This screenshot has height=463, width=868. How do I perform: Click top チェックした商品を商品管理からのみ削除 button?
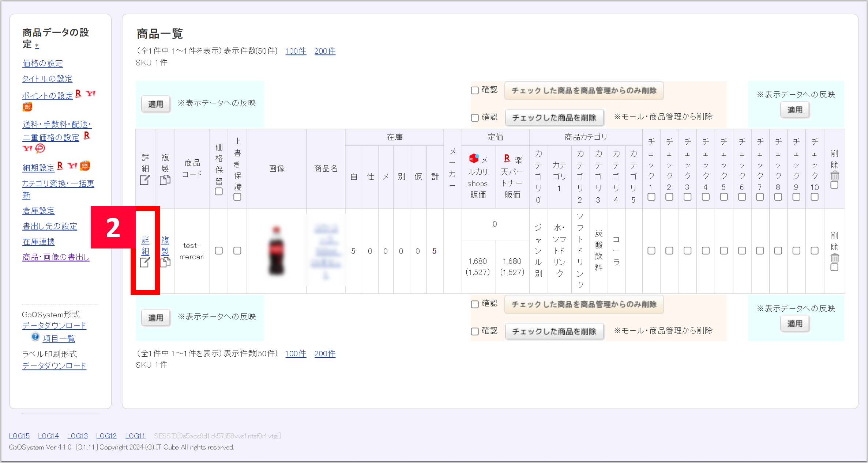(584, 91)
